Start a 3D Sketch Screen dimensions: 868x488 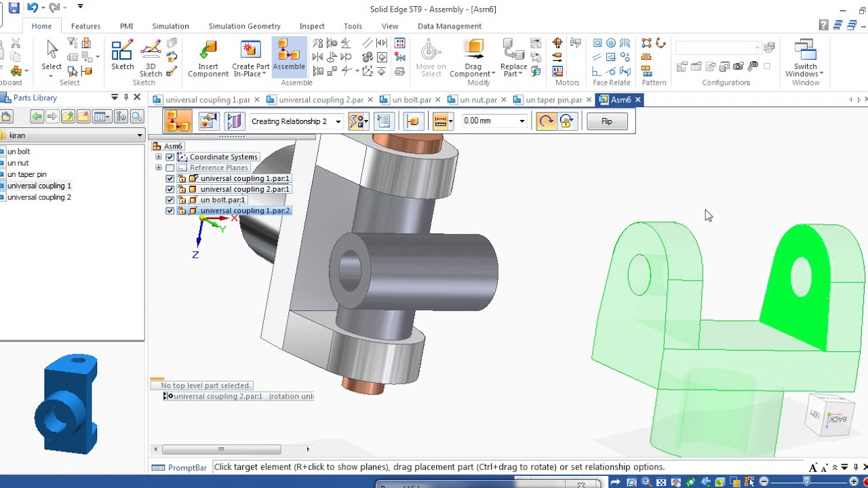click(151, 59)
